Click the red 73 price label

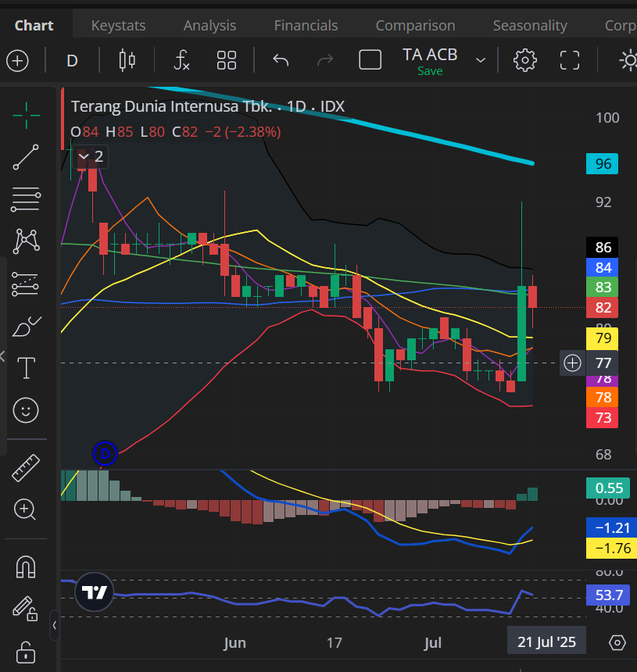(x=603, y=417)
